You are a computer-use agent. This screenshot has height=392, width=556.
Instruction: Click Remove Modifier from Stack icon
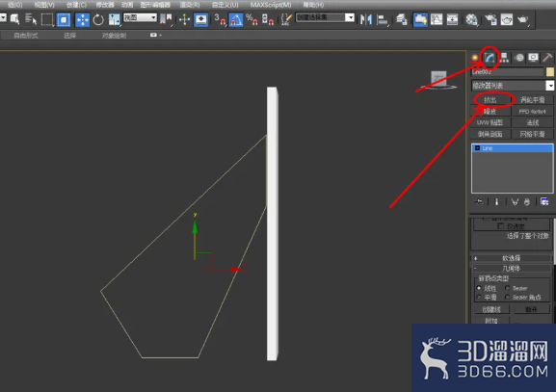527,202
